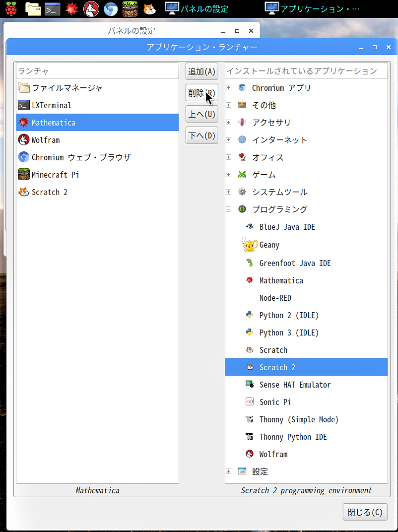Image resolution: width=398 pixels, height=532 pixels.
Task: Select Chromium ウェブ・ブラウザ text in launcher list
Action: (81, 157)
